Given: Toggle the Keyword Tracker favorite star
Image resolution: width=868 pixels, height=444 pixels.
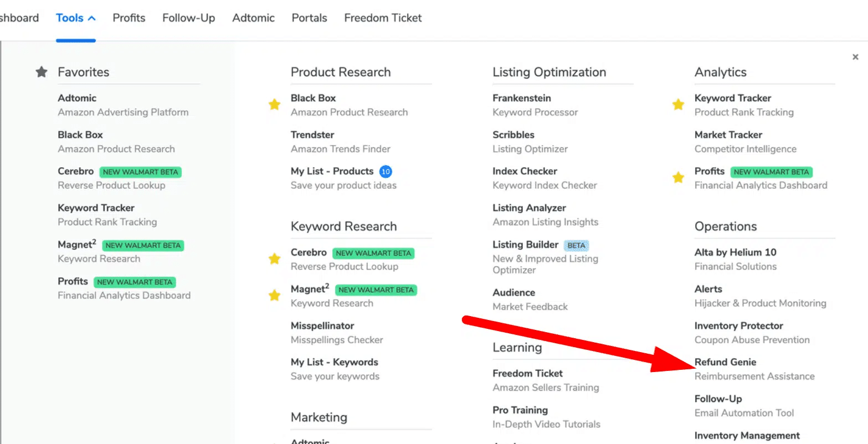Looking at the screenshot, I should (678, 105).
